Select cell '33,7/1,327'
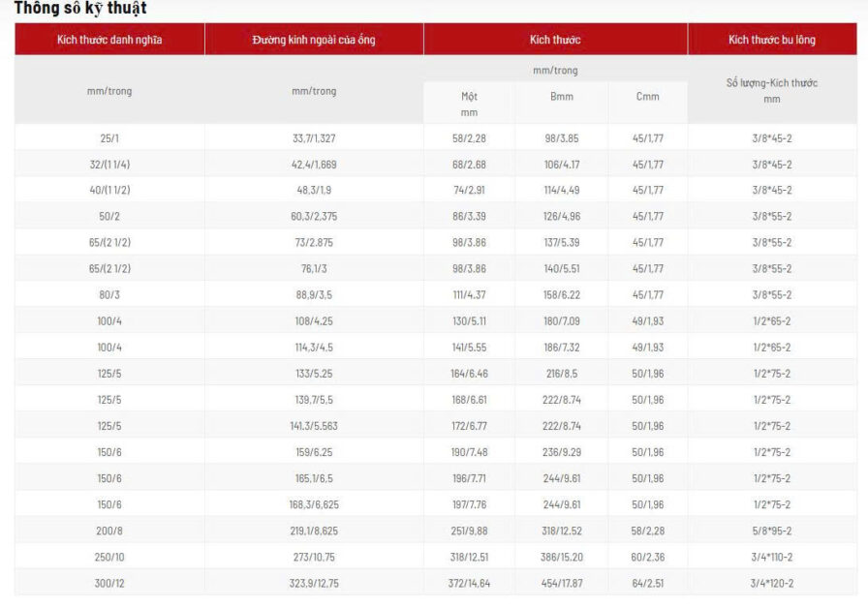The height and width of the screenshot is (607, 868). click(314, 138)
